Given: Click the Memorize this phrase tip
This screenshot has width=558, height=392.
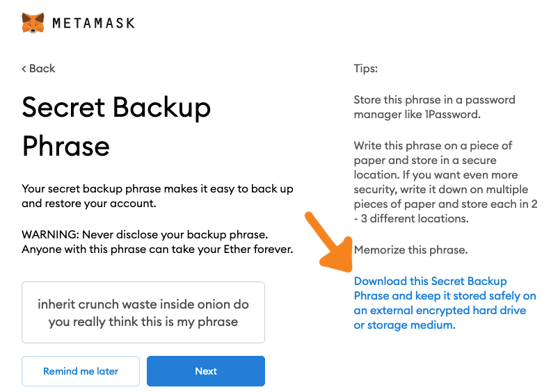Looking at the screenshot, I should [410, 250].
